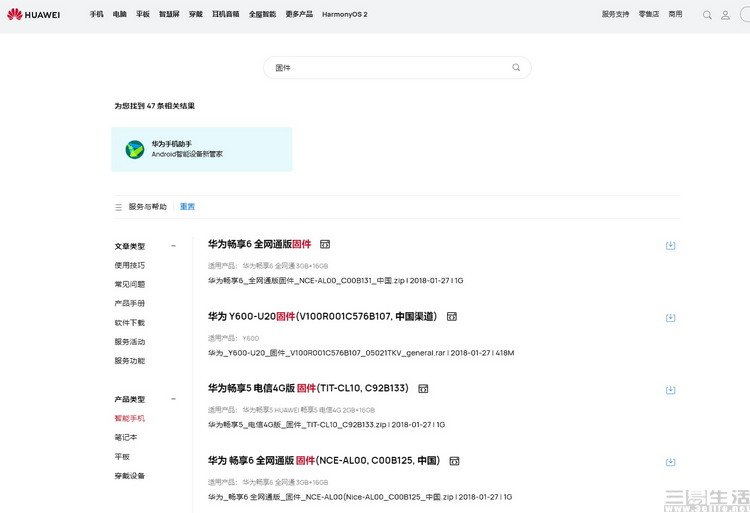The image size is (750, 513).
Task: Open 华为 Y600-U20固件 result title
Action: coord(322,317)
